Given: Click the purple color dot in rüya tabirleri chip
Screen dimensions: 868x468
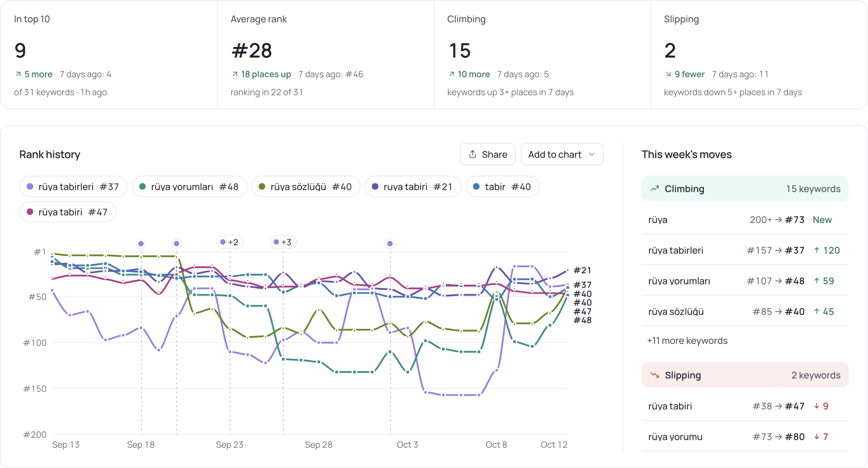Looking at the screenshot, I should 30,186.
